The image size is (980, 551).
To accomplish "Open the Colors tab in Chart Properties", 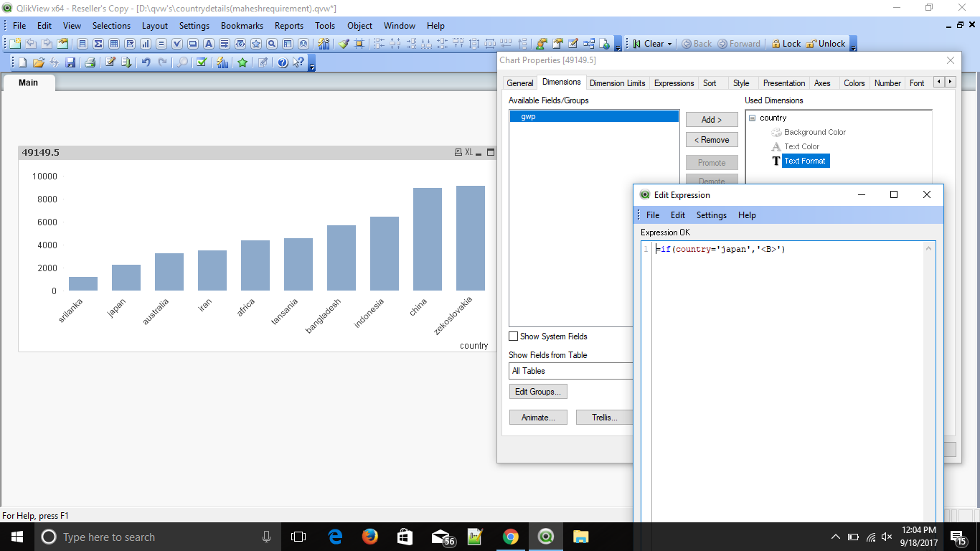I will tap(854, 83).
